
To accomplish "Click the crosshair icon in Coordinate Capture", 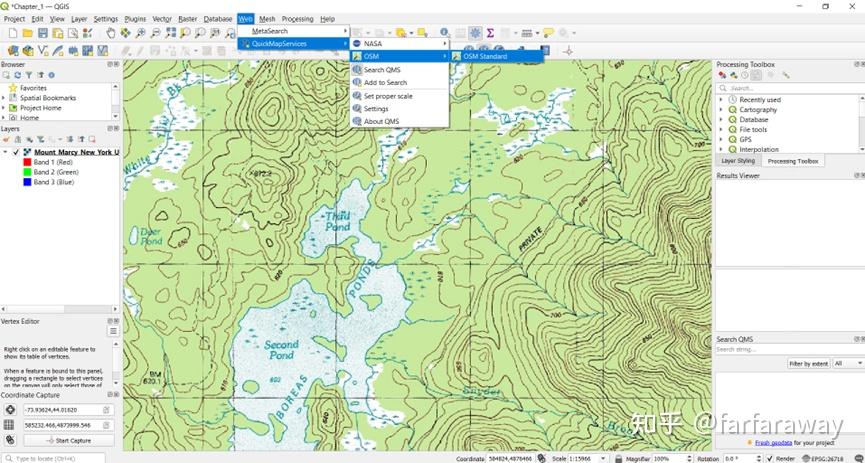I will click(x=9, y=410).
